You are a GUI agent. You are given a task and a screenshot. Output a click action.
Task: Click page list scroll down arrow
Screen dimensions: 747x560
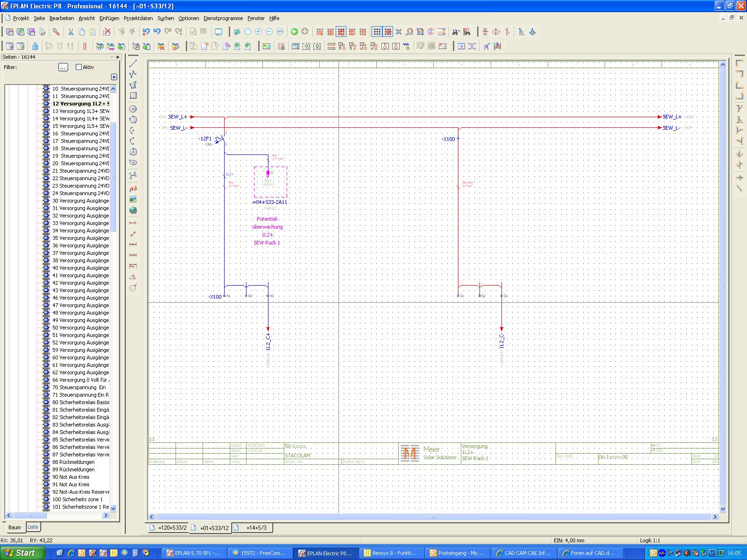click(x=113, y=508)
